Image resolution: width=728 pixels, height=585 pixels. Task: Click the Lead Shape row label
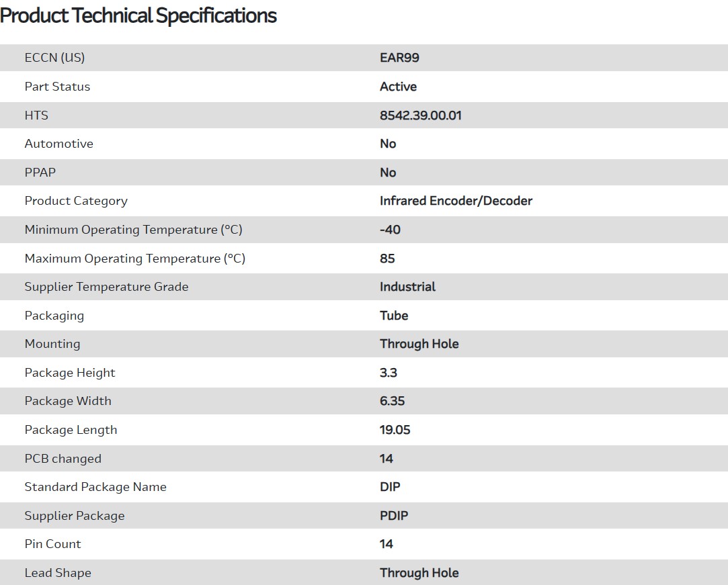click(x=57, y=573)
